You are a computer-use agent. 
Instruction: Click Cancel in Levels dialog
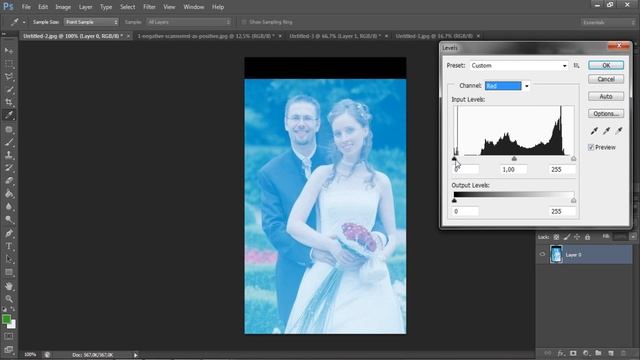tap(606, 79)
